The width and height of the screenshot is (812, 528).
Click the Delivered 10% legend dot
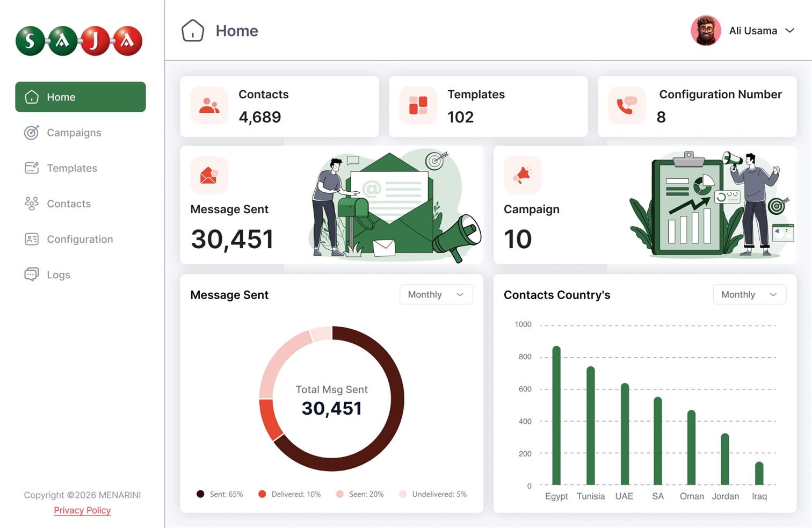point(262,494)
